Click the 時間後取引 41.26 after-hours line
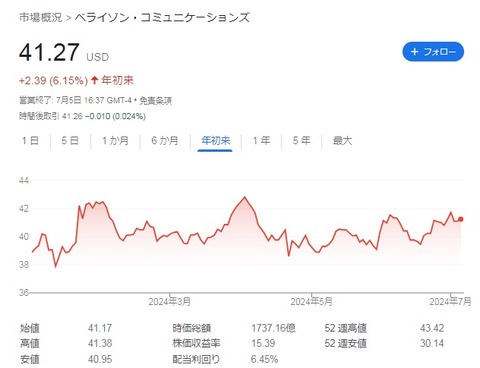The width and height of the screenshot is (480, 368). point(82,116)
